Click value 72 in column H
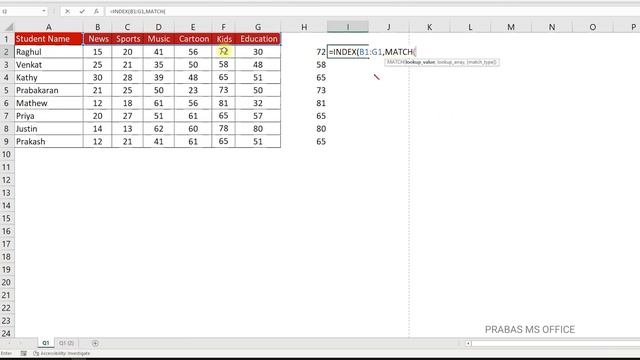The height and width of the screenshot is (360, 640). tap(304, 52)
